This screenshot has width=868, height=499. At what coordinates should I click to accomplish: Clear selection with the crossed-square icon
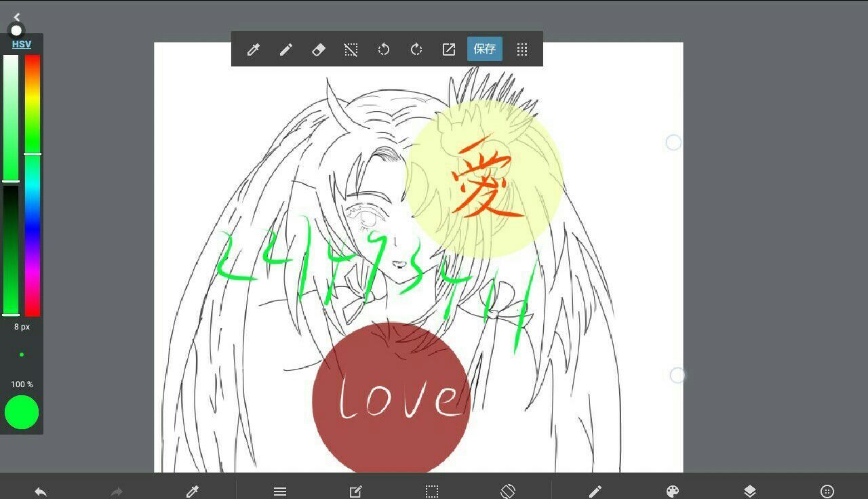click(x=351, y=49)
